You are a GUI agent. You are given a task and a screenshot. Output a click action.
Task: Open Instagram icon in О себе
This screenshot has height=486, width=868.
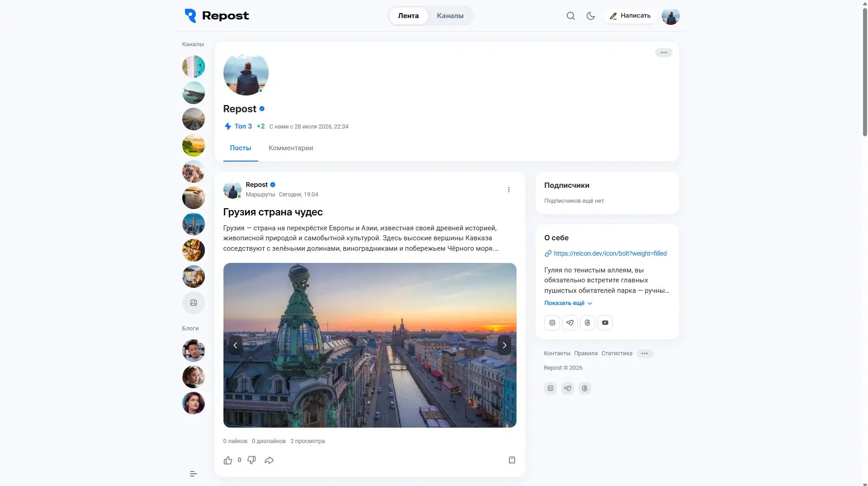click(552, 323)
